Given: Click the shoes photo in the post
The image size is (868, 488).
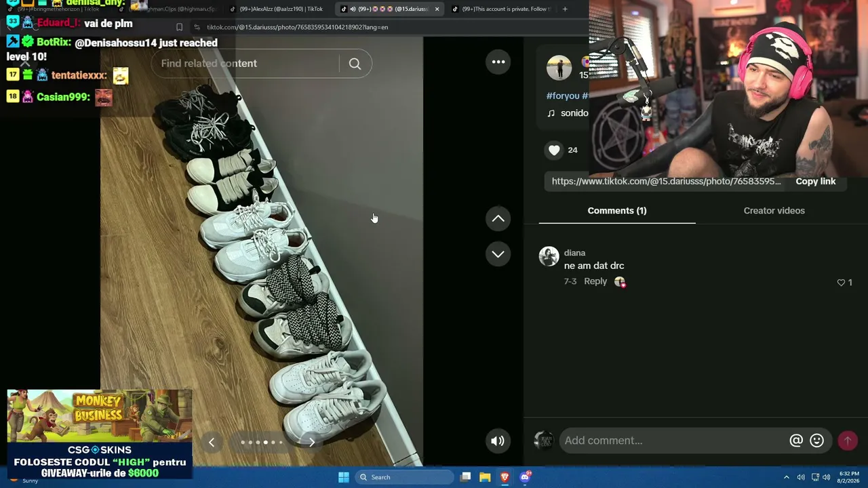Looking at the screenshot, I should coord(262,251).
